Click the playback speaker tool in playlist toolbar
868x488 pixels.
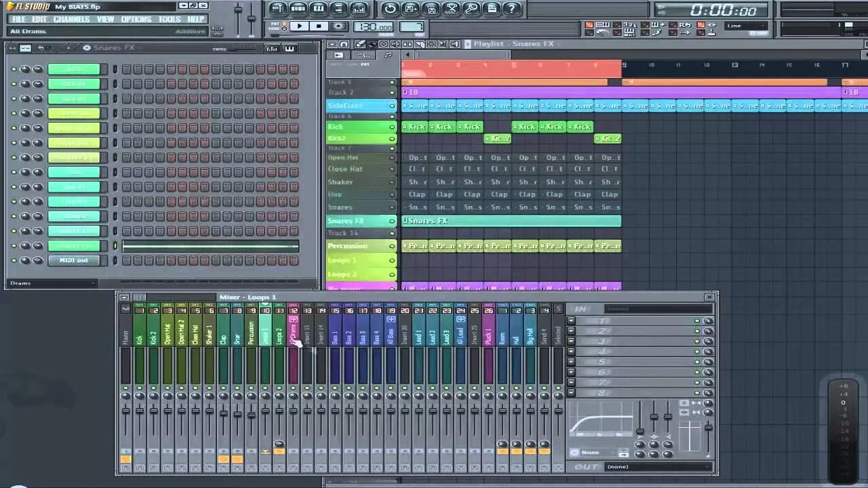pos(454,44)
